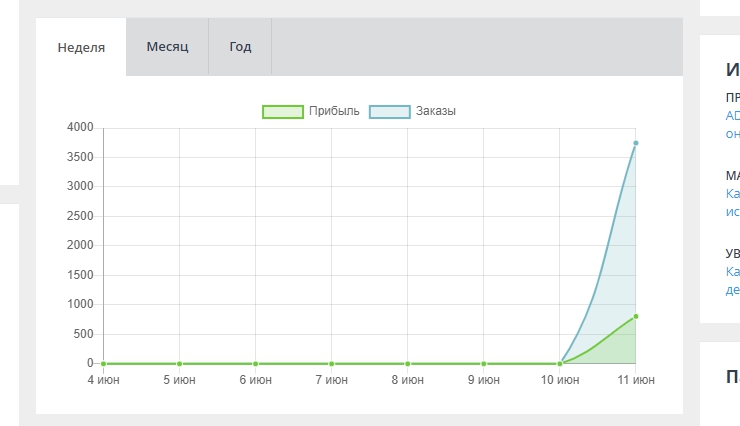Open the sidebar link starting with AD
The height and width of the screenshot is (426, 740).
pyautogui.click(x=732, y=116)
